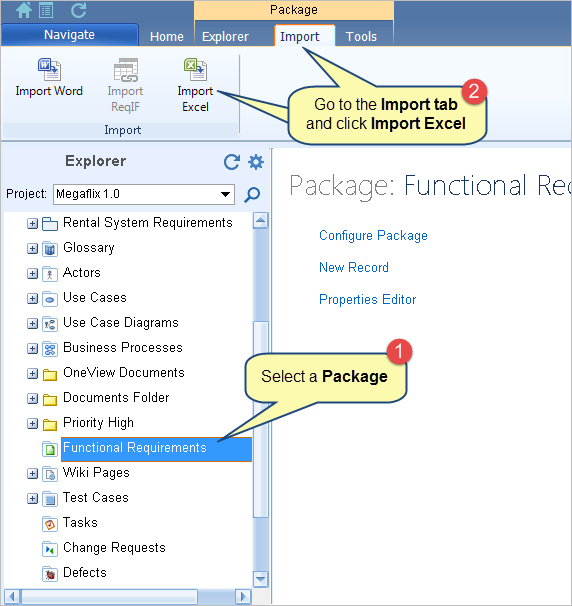572x606 pixels.
Task: Open the Project Megaflix 1.0 dropdown
Action: tap(225, 194)
